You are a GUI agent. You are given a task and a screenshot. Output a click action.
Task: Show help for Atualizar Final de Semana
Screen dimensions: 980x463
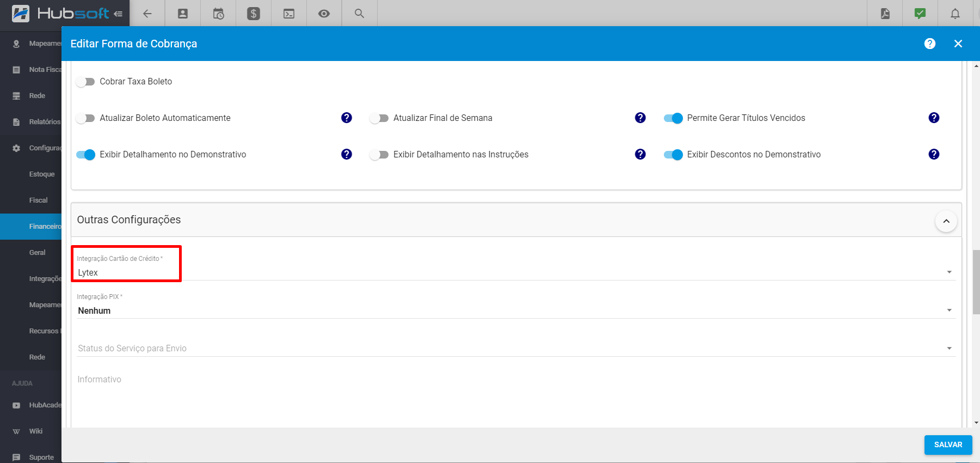click(640, 118)
